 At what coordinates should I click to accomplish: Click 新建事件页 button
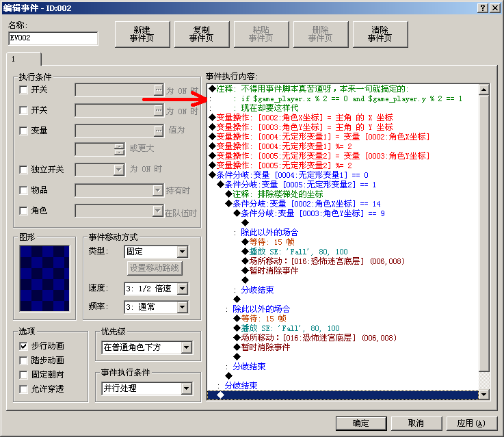[142, 34]
